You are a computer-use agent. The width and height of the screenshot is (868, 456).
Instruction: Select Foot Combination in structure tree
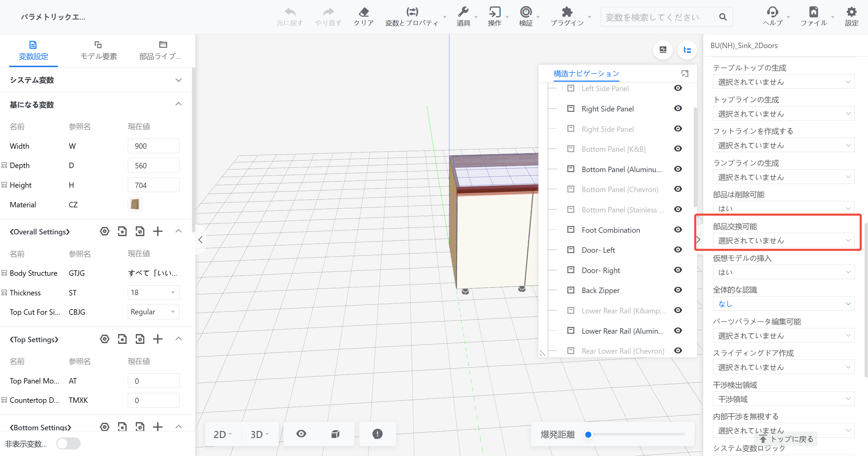click(611, 230)
